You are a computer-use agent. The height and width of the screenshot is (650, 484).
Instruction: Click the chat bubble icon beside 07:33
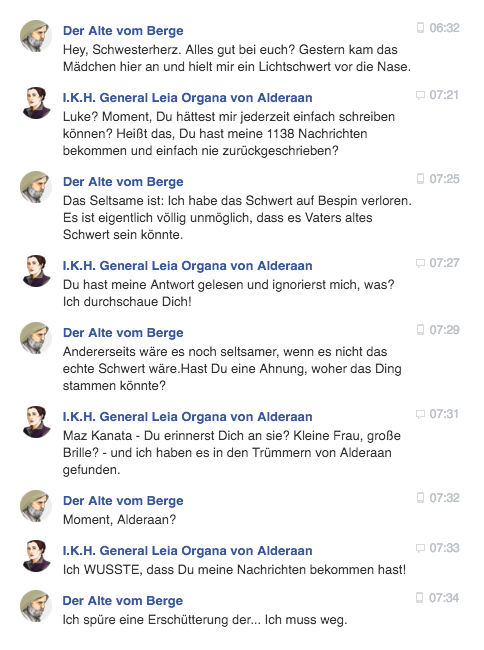click(420, 548)
